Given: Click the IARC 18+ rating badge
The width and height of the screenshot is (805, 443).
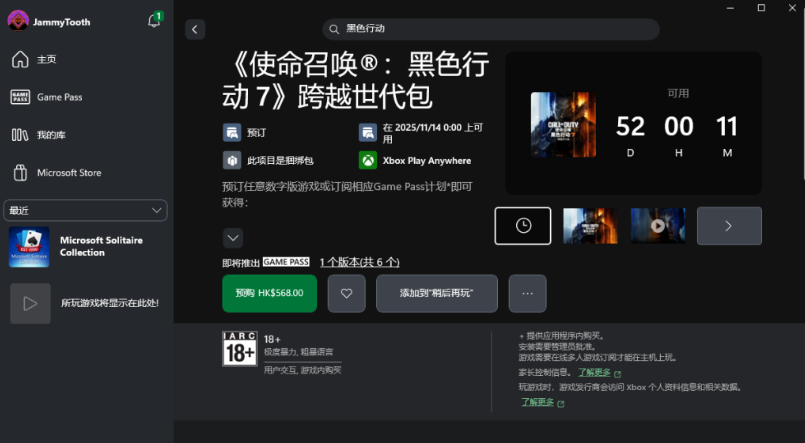Looking at the screenshot, I should coord(240,349).
